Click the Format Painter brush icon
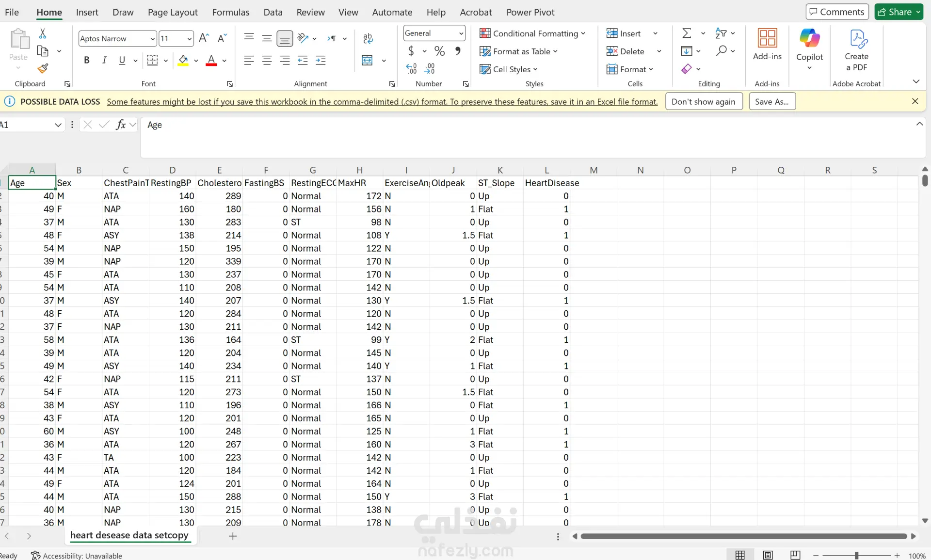Viewport: 931px width, 560px height. [43, 68]
